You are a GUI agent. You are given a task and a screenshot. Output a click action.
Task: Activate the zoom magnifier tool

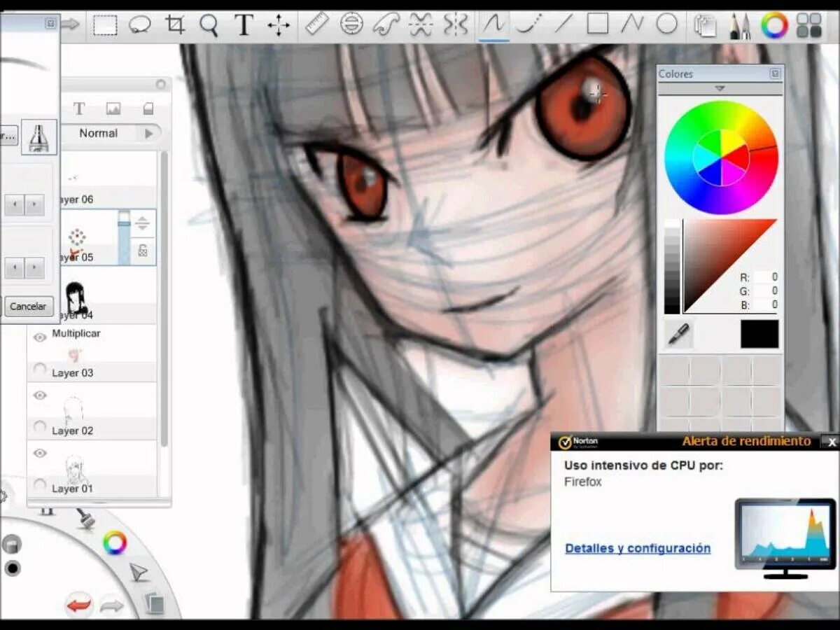click(209, 26)
